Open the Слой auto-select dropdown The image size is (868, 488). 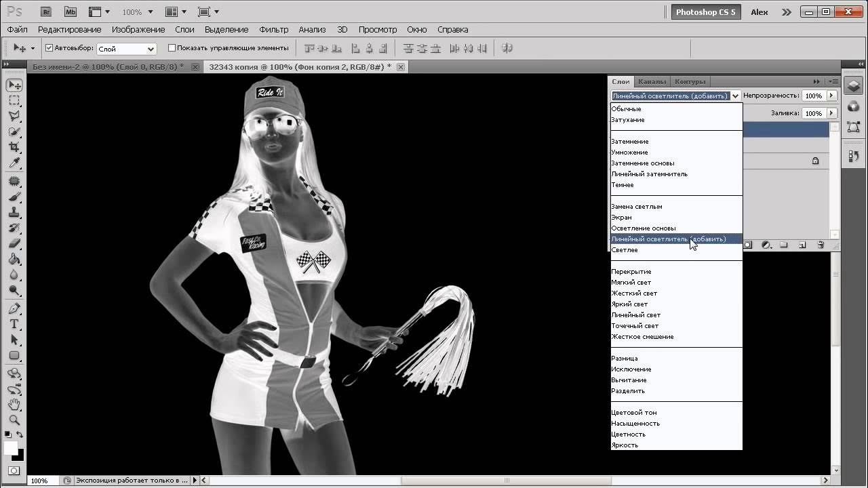tap(127, 49)
